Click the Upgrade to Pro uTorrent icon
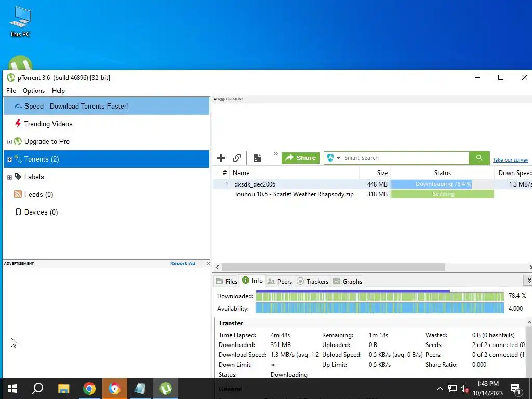This screenshot has height=399, width=532. 18,141
